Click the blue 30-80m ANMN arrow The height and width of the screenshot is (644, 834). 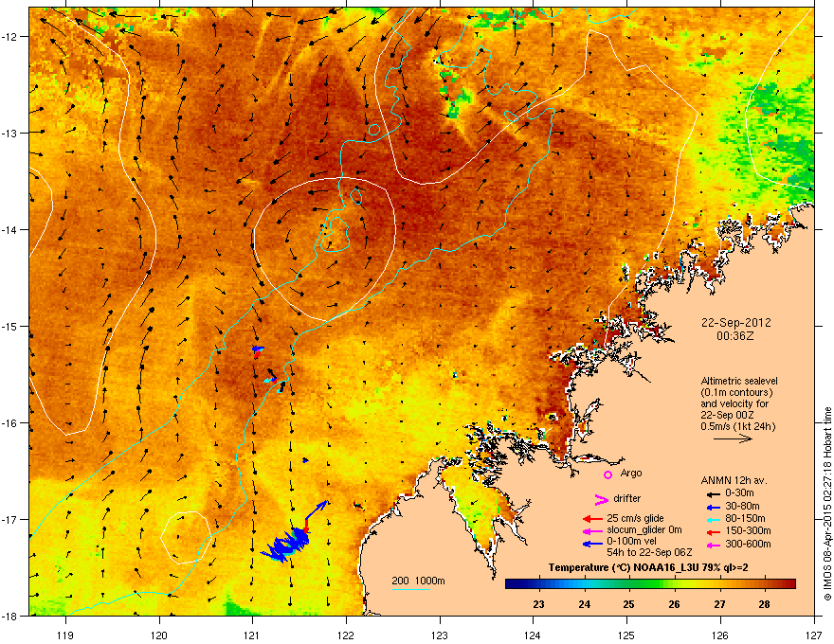point(713,507)
